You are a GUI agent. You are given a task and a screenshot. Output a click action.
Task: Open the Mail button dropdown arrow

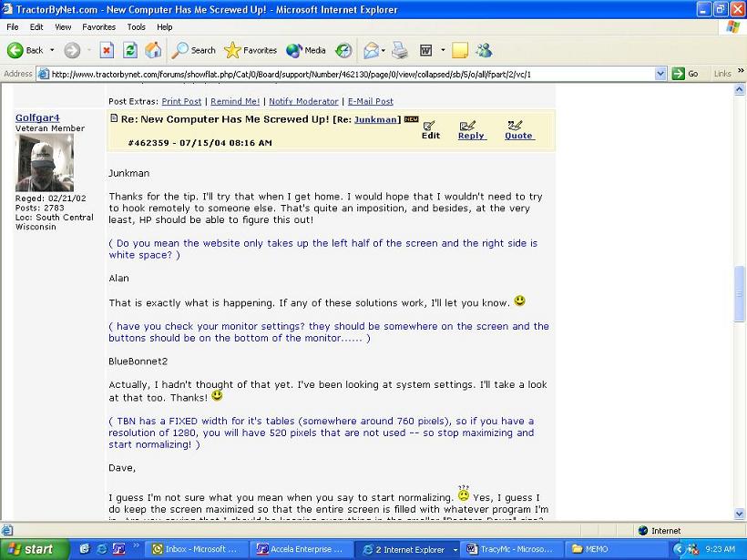(x=383, y=50)
